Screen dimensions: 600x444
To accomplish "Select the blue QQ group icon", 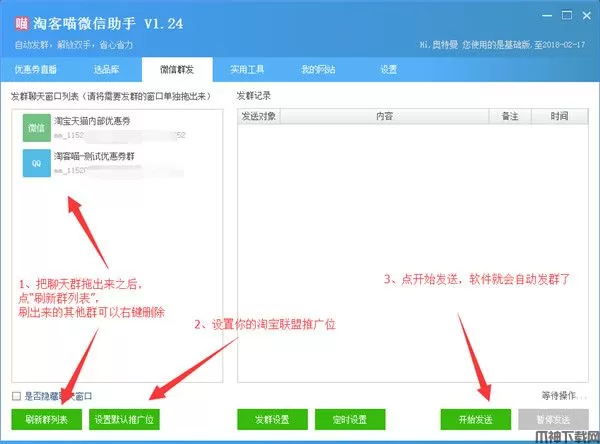I will [36, 163].
